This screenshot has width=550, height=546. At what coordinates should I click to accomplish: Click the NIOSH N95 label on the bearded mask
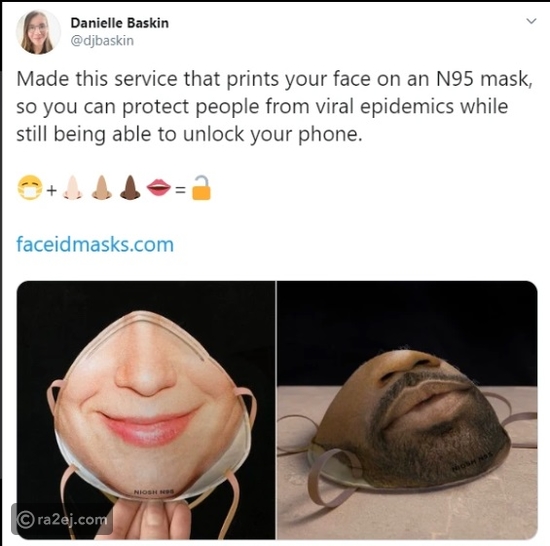click(x=472, y=461)
